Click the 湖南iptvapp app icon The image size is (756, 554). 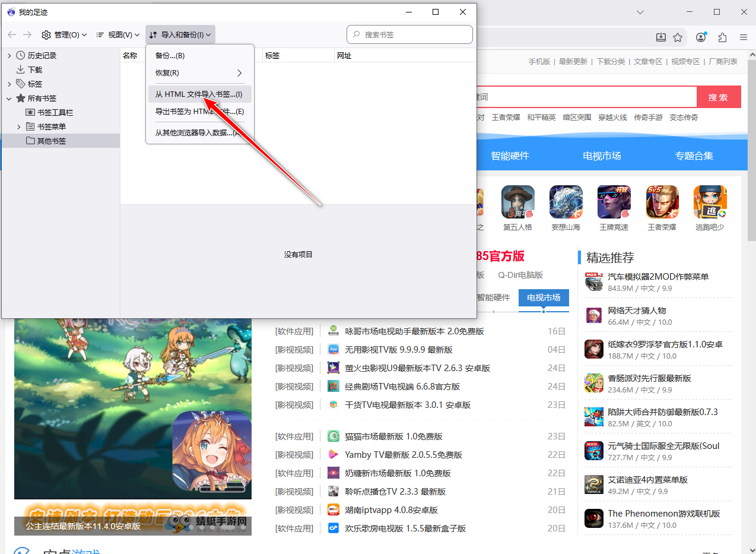tap(333, 510)
